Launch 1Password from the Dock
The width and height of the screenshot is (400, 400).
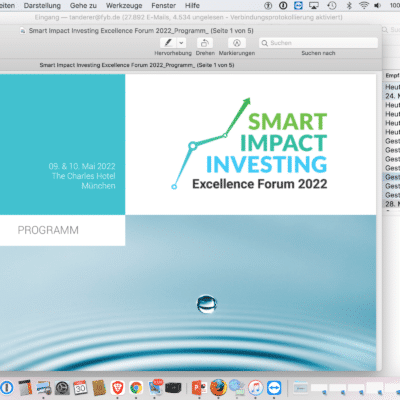[7, 388]
